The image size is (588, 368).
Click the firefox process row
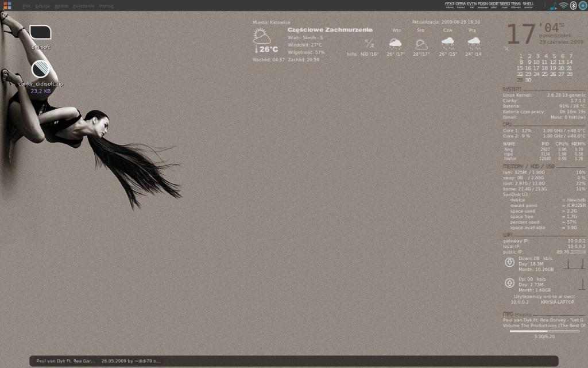(544, 159)
